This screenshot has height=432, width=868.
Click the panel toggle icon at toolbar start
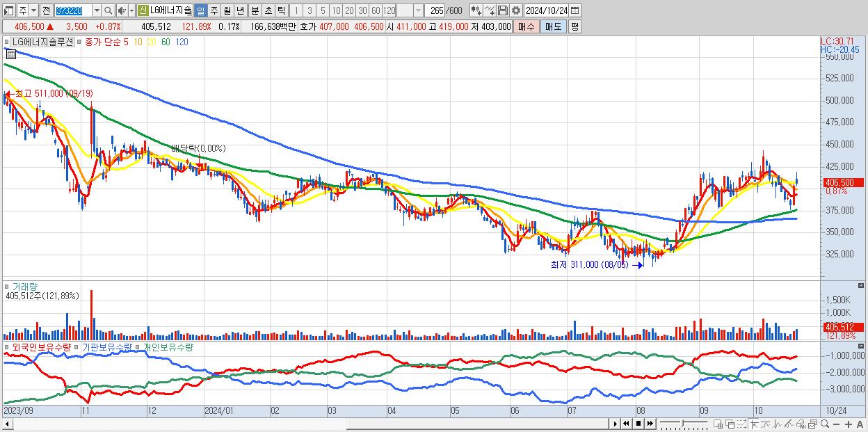click(8, 11)
